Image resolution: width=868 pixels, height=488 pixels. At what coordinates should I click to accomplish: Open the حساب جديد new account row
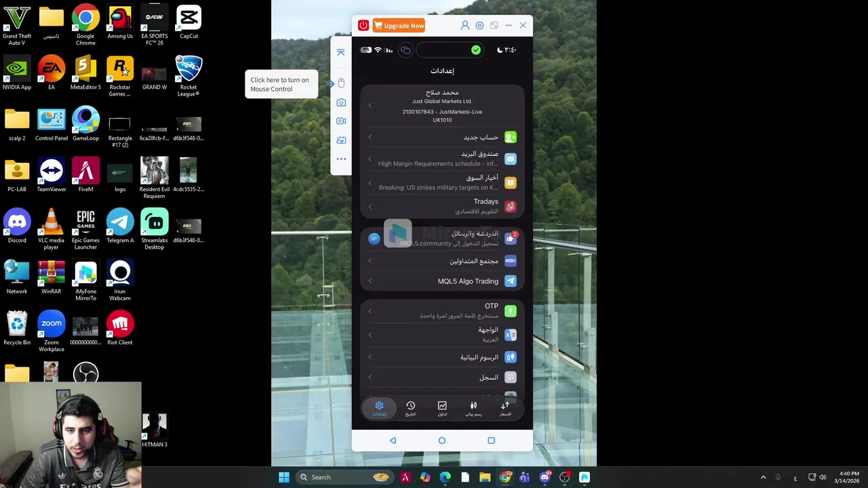pos(442,138)
